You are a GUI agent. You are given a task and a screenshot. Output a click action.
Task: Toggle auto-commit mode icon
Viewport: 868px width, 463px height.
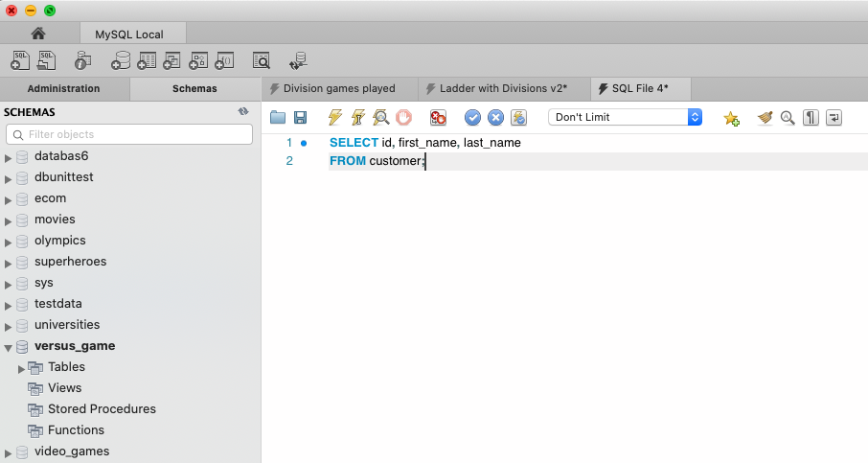click(519, 117)
